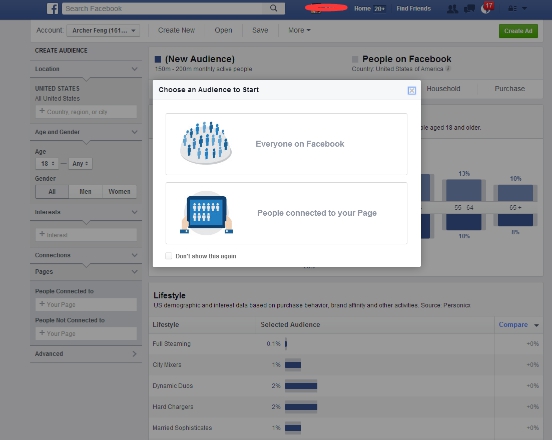Open the messages icon
The width and height of the screenshot is (552, 440).
(469, 9)
